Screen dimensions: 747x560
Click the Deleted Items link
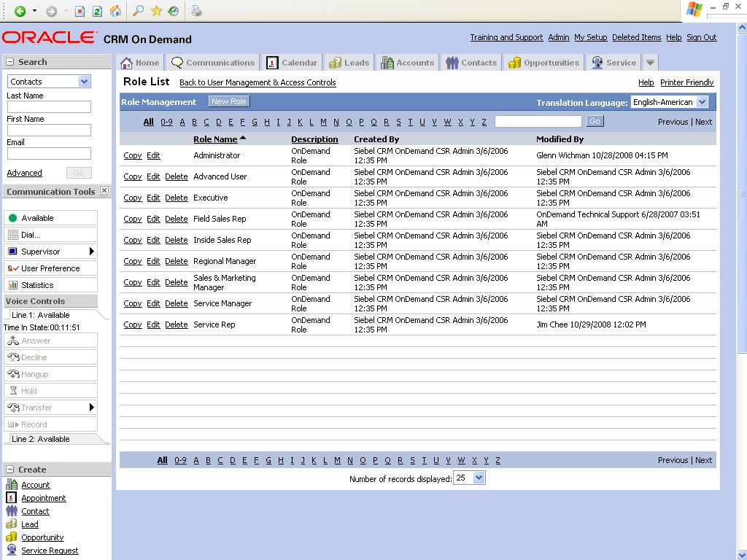click(636, 37)
